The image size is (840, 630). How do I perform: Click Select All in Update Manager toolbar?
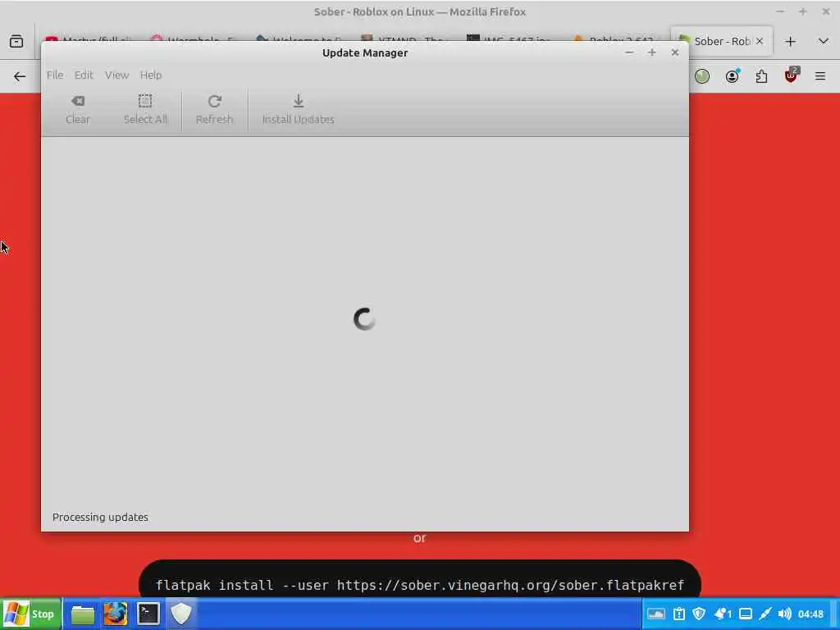pos(145,110)
